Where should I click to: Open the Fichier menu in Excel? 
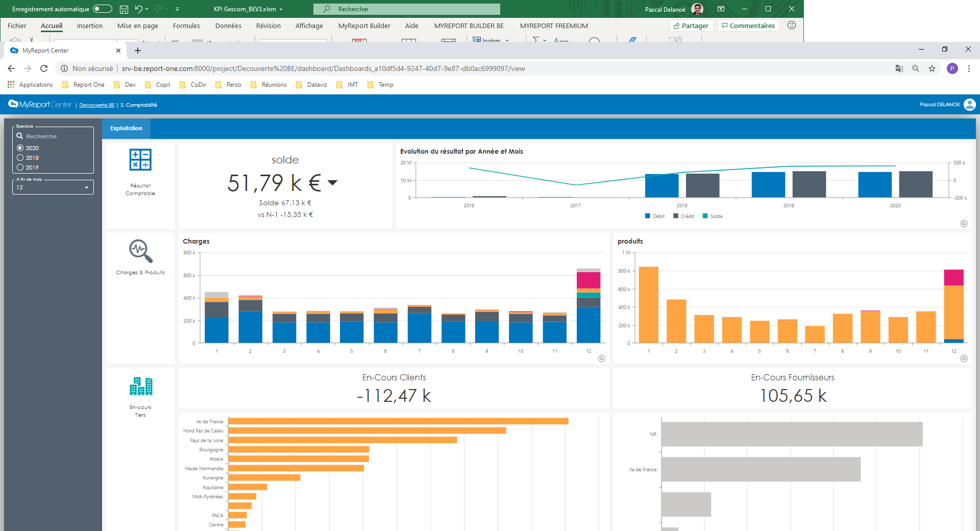coord(17,26)
